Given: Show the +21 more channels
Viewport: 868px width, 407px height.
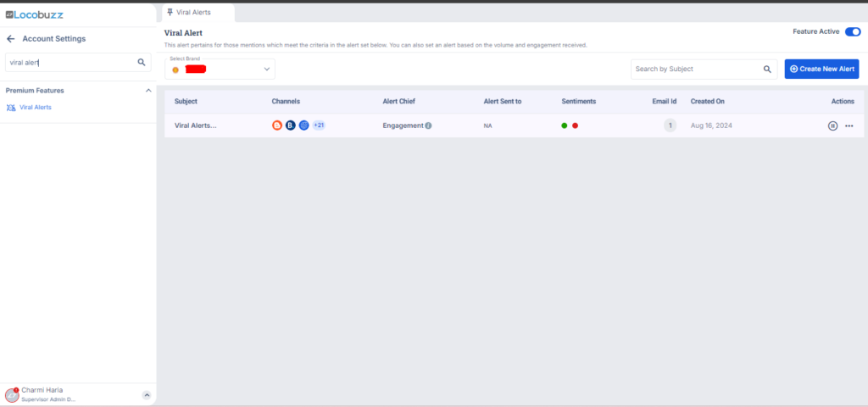Looking at the screenshot, I should click(x=319, y=125).
